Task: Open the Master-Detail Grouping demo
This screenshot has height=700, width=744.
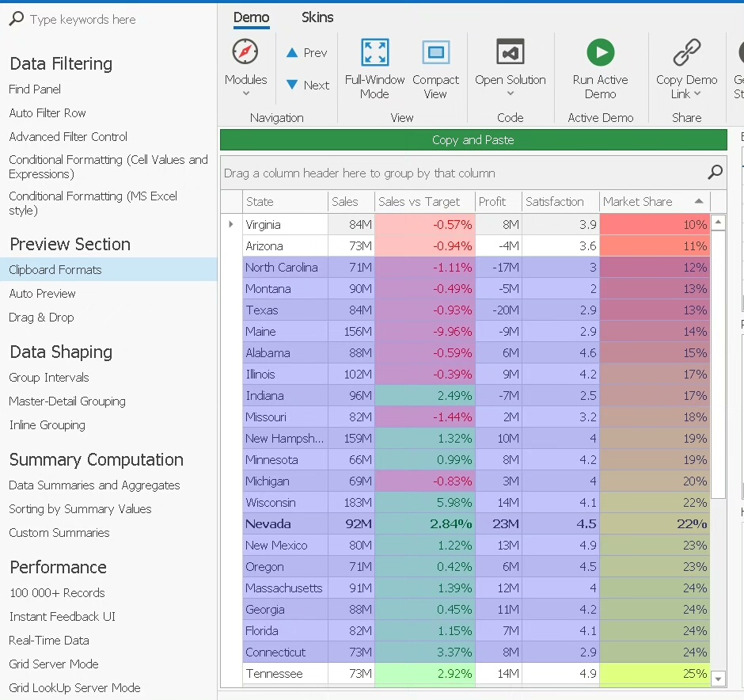Action: click(67, 401)
